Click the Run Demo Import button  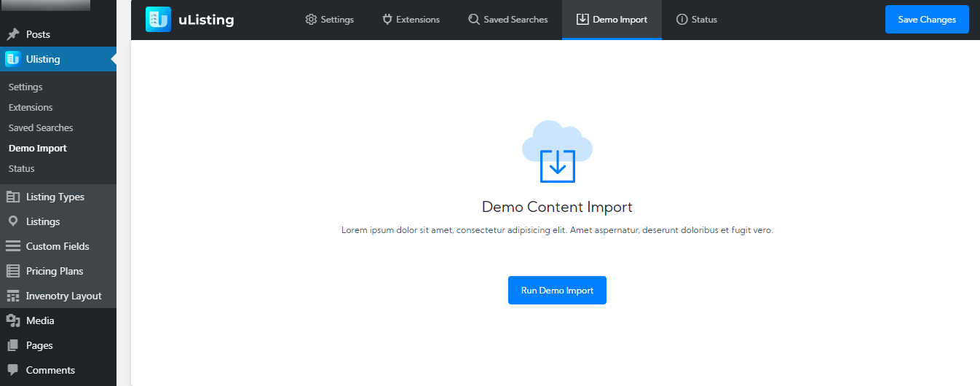(x=557, y=291)
